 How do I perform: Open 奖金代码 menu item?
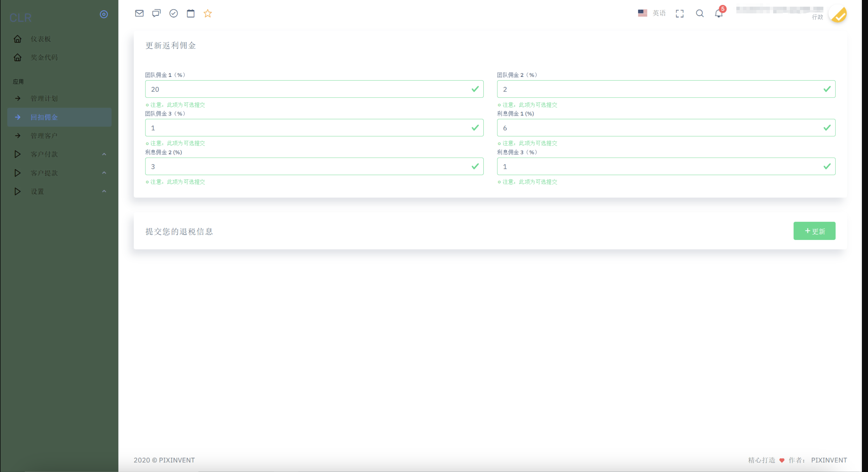59,57
